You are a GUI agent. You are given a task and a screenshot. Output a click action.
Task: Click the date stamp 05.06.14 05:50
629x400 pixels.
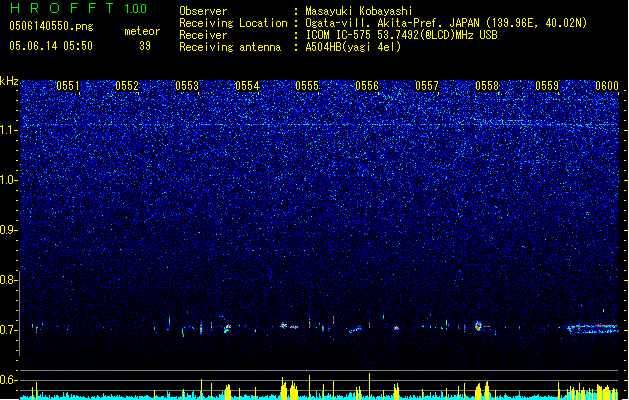point(51,46)
